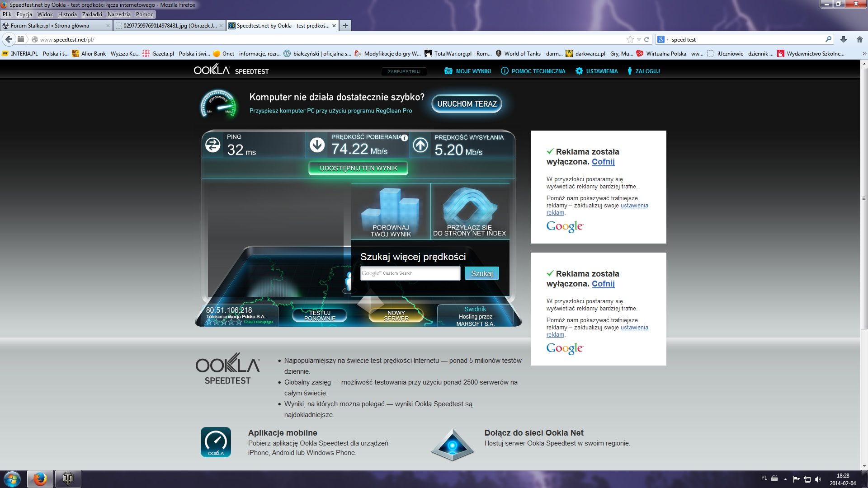Open the Wirtualna Polska bookmark
The image size is (868, 488).
pyautogui.click(x=670, y=53)
